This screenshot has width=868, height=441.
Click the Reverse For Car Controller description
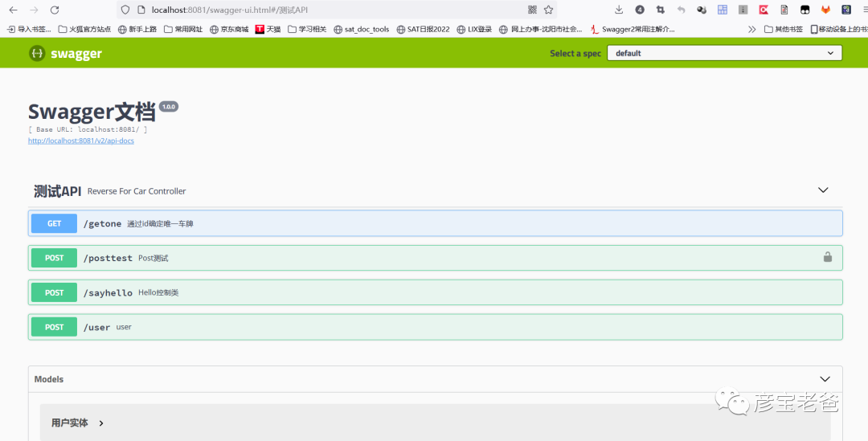tap(137, 191)
